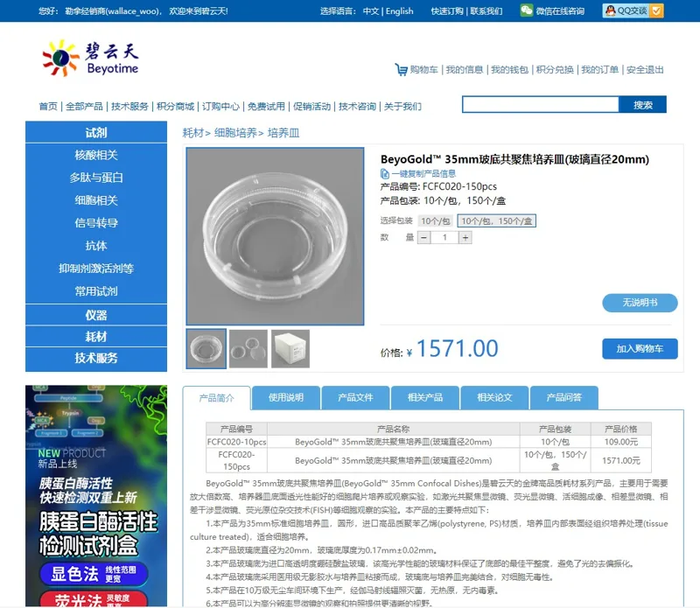700x608 pixels.
Task: Select the third thumbnail showing the box
Action: coord(290,349)
